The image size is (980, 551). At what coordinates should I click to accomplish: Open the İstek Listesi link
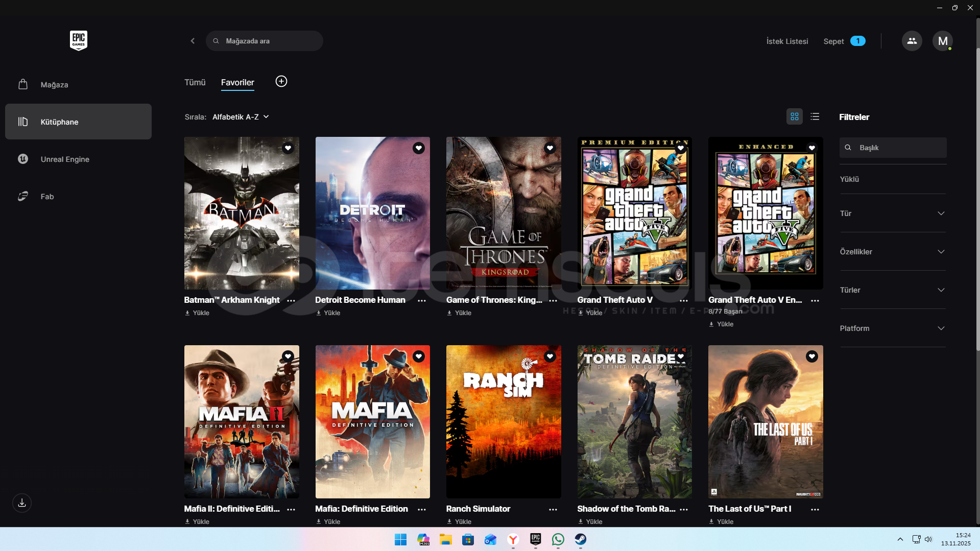pos(787,41)
